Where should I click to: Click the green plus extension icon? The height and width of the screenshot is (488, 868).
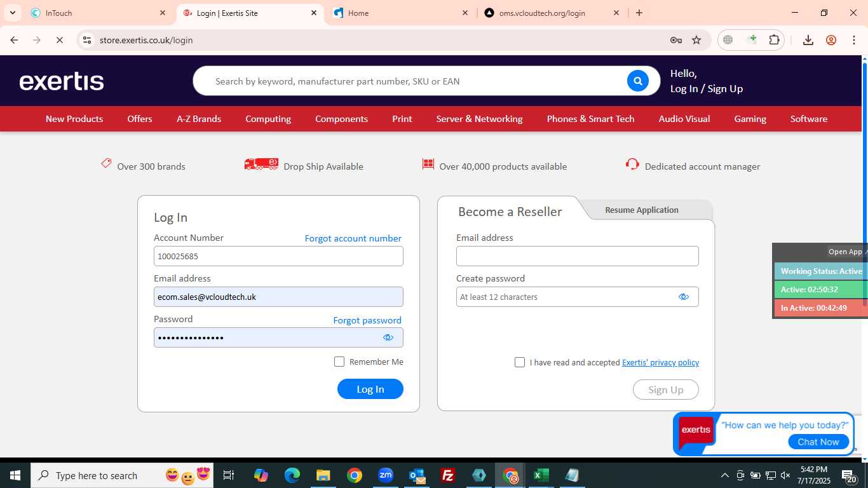tap(752, 40)
